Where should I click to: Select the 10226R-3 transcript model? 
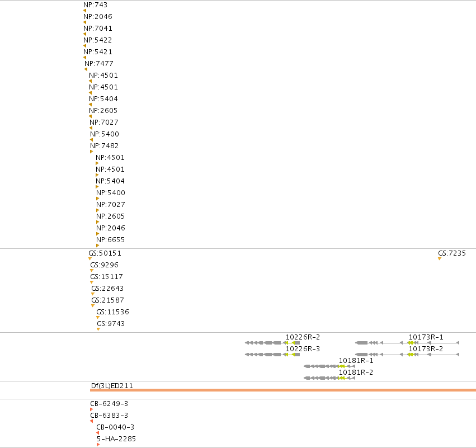pos(272,355)
